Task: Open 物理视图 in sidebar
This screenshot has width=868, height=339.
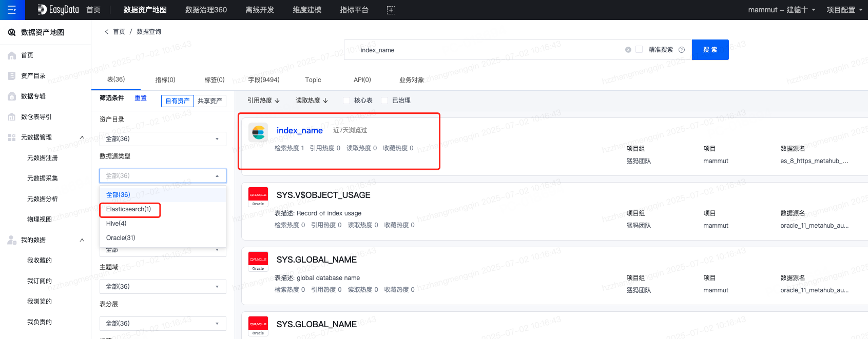Action: pyautogui.click(x=40, y=220)
